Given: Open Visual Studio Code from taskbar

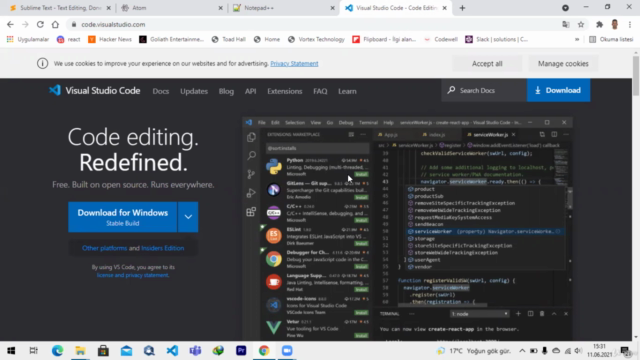Looking at the screenshot, I should 172,351.
